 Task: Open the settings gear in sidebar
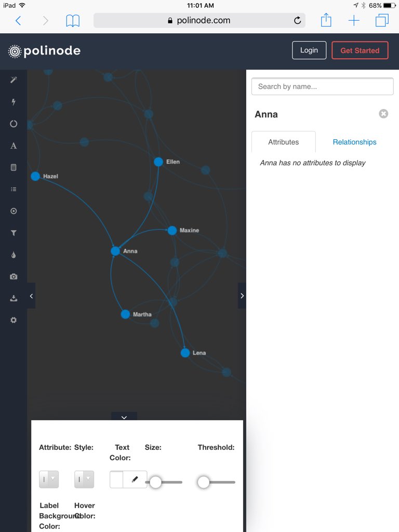point(14,320)
